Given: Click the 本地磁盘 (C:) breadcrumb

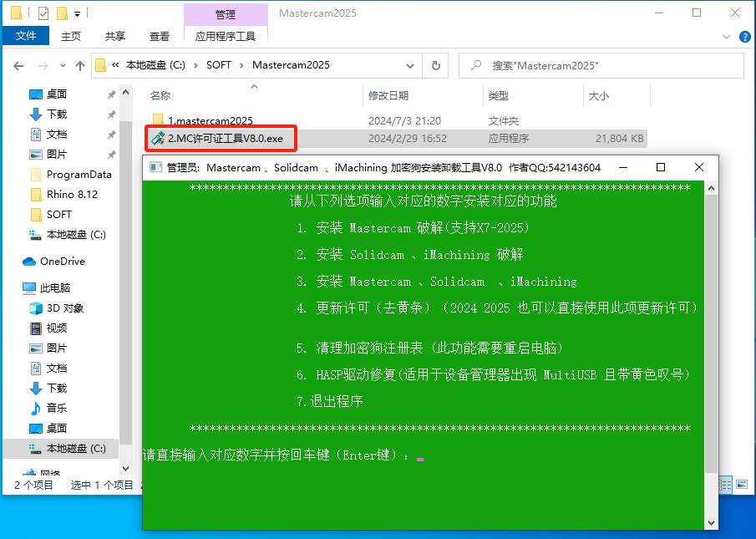Looking at the screenshot, I should [x=155, y=65].
